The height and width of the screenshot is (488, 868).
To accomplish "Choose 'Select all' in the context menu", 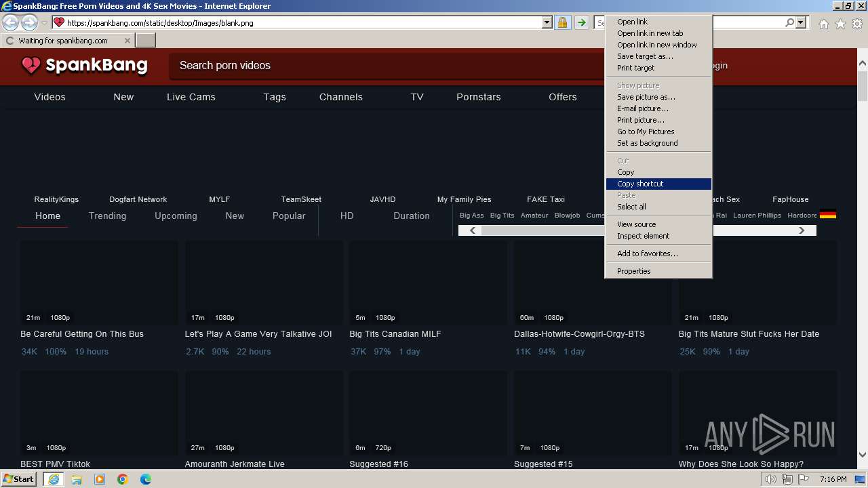I will 658,207.
